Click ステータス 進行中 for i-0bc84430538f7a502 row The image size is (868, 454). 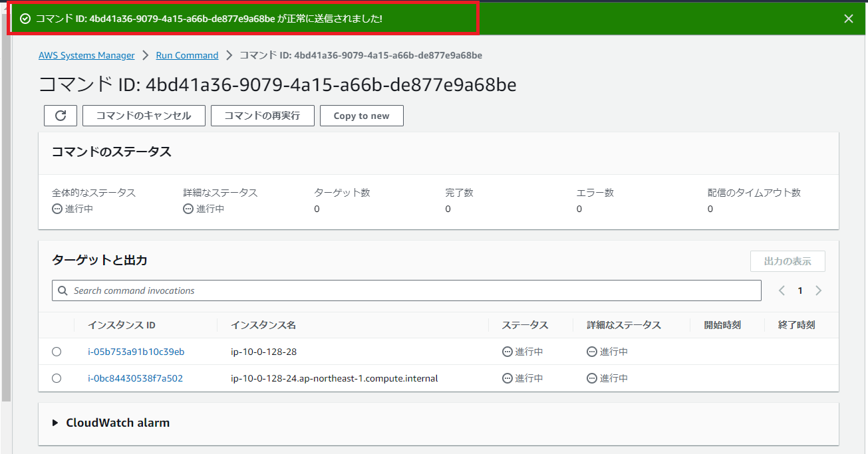(523, 378)
